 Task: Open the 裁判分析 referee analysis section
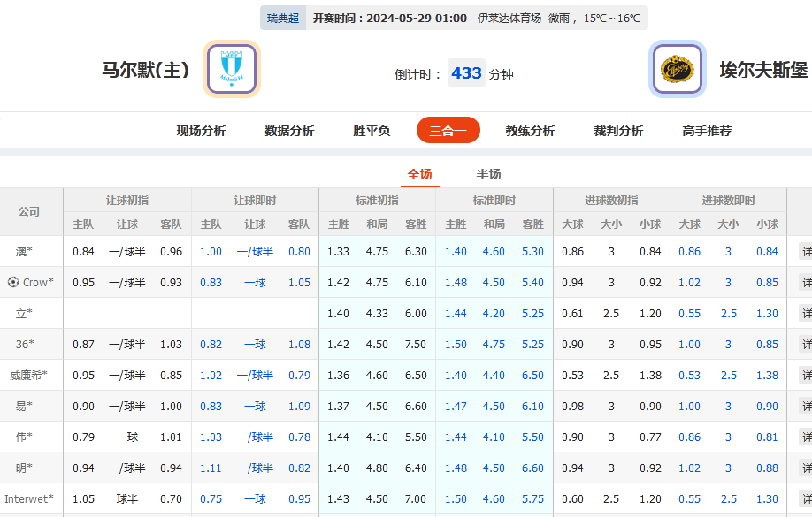[x=617, y=130]
